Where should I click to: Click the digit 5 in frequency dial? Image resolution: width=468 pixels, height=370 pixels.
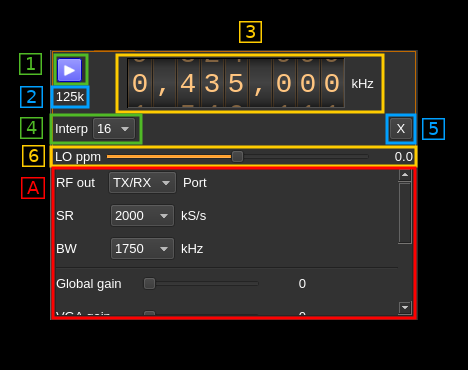236,83
